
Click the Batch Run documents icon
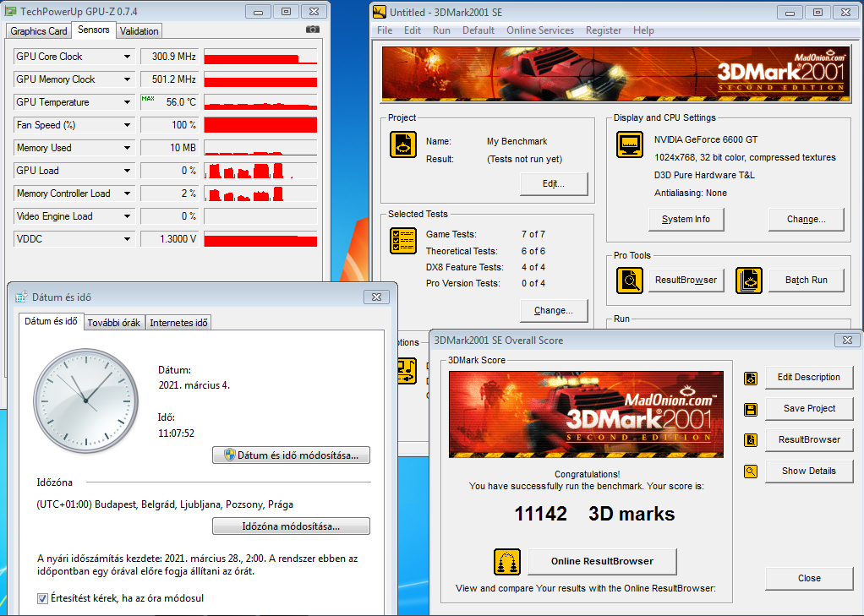pyautogui.click(x=749, y=281)
